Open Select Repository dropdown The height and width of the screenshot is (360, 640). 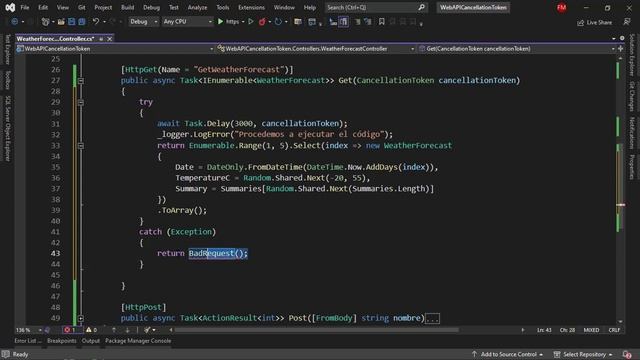[x=583, y=354]
